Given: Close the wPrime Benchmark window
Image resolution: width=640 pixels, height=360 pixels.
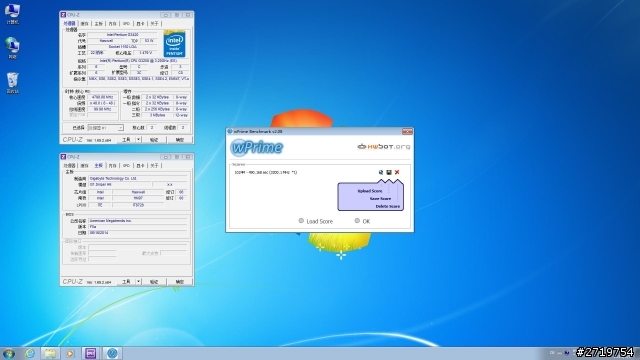Looking at the screenshot, I should (x=407, y=131).
